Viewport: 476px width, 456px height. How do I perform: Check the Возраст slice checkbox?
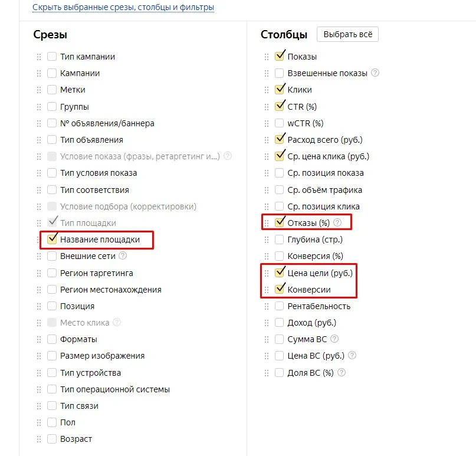[x=52, y=439]
